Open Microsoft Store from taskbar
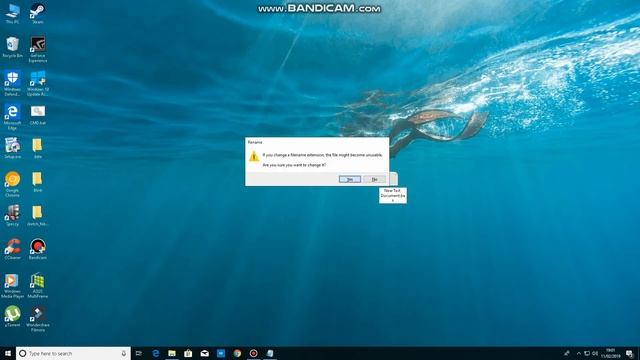Screen dimensions: 640x360 [x=188, y=353]
